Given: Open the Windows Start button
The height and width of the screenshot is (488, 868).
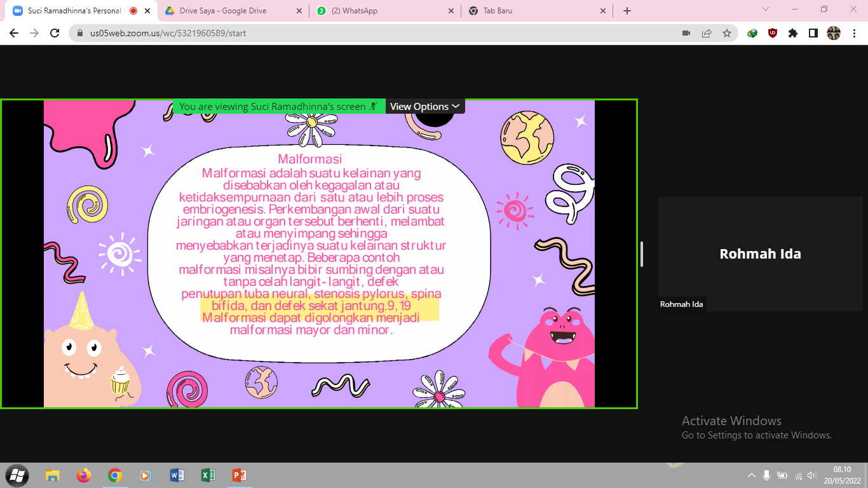Looking at the screenshot, I should (17, 475).
